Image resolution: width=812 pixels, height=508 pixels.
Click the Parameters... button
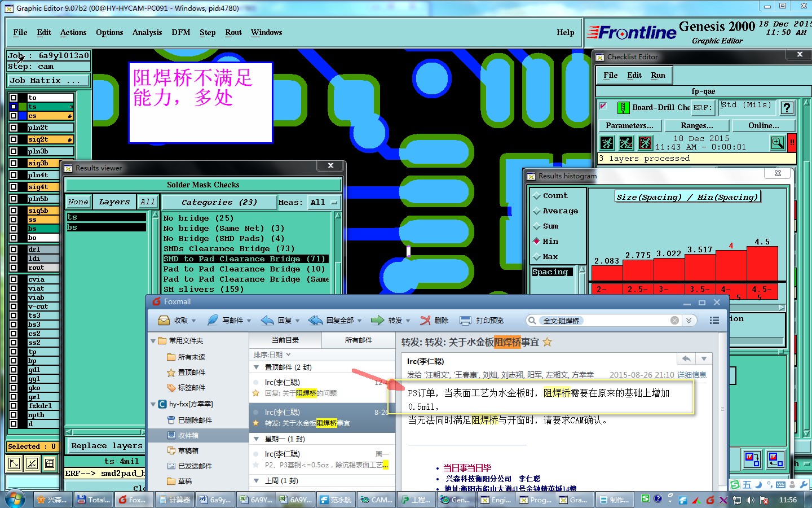(630, 125)
